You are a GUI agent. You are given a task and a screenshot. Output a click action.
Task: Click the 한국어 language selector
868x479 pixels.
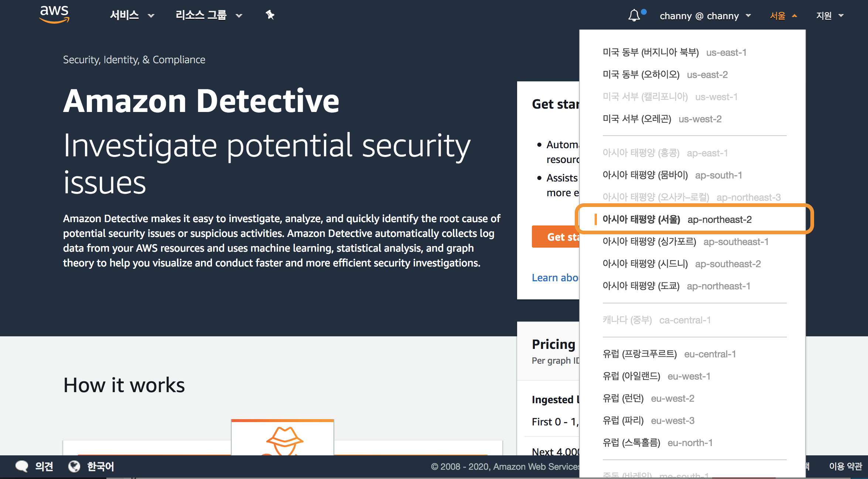click(100, 466)
